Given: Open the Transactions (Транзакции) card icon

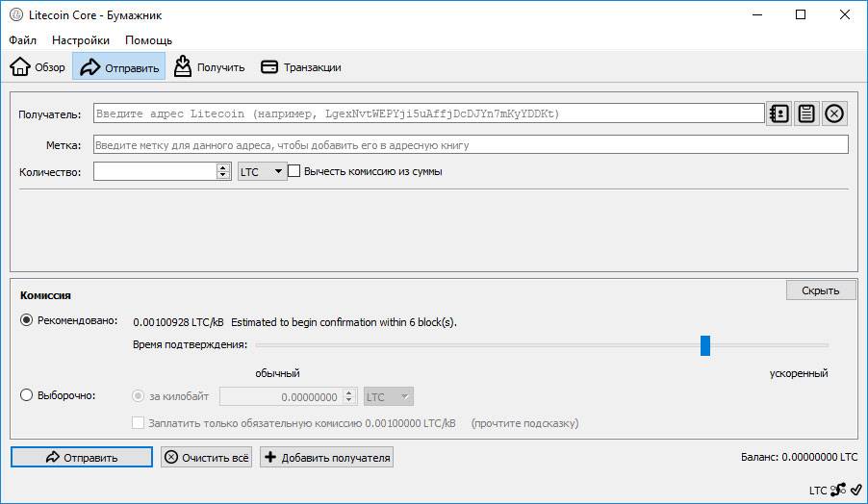Looking at the screenshot, I should [269, 67].
